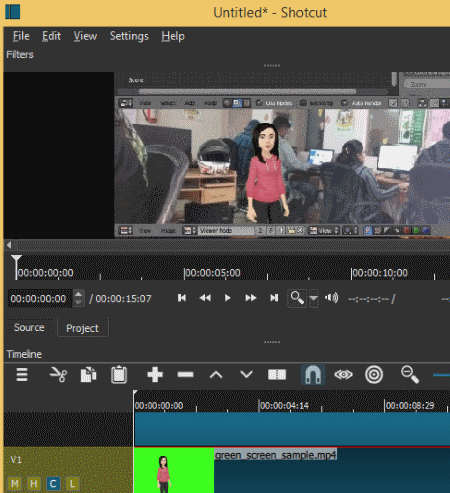Open the File menu
The image size is (450, 493).
pos(21,36)
